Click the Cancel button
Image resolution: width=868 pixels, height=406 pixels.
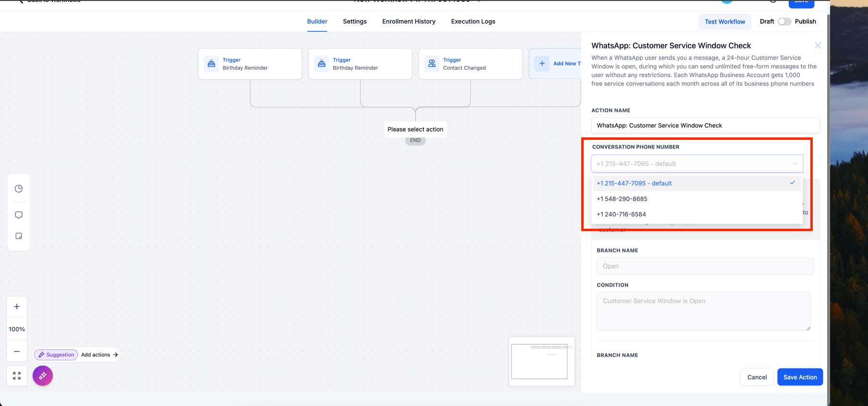click(757, 377)
